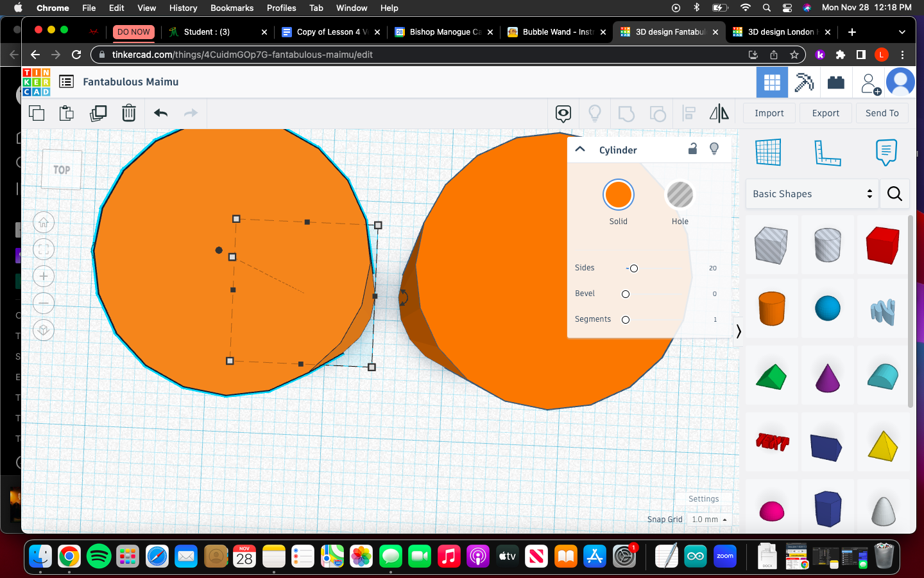Click the Bevel slider handle
The height and width of the screenshot is (578, 924).
[x=626, y=294]
